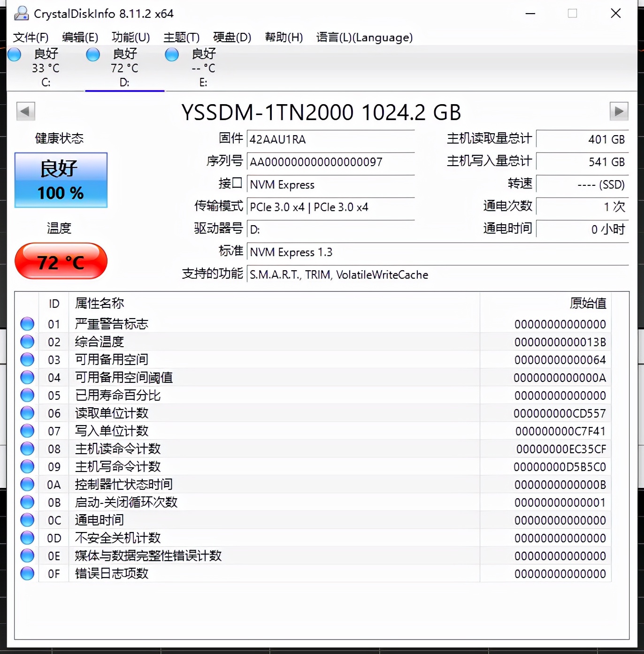Click the CrystalDiskInfo application icon

21,14
